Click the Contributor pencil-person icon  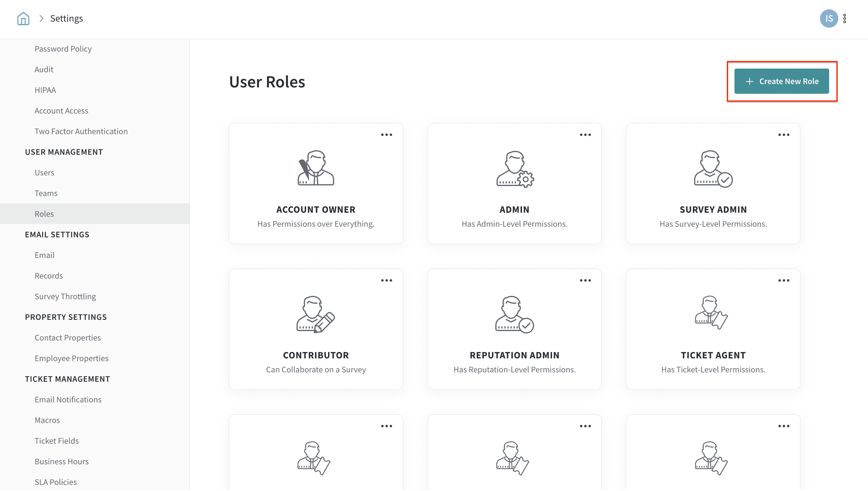(x=316, y=314)
